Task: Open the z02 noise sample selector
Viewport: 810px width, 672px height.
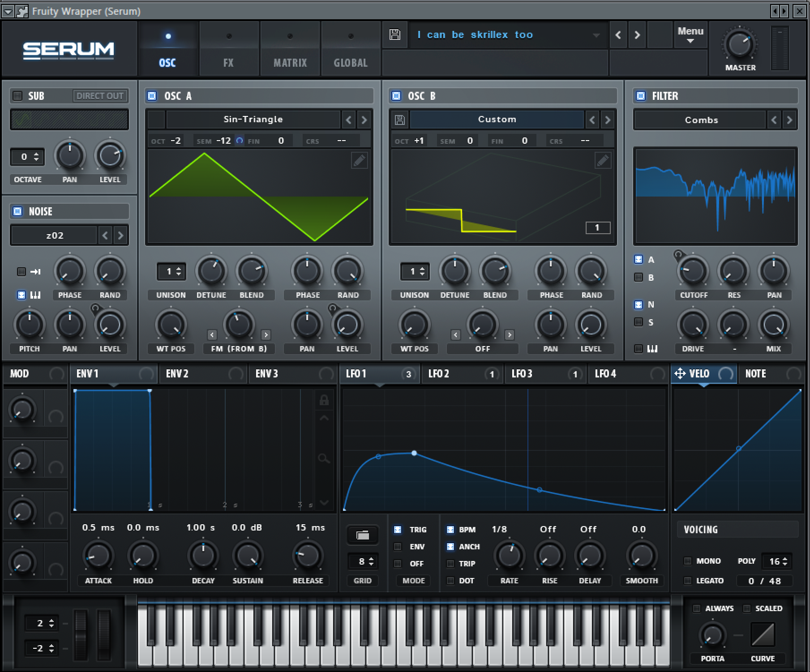Action: click(x=54, y=235)
